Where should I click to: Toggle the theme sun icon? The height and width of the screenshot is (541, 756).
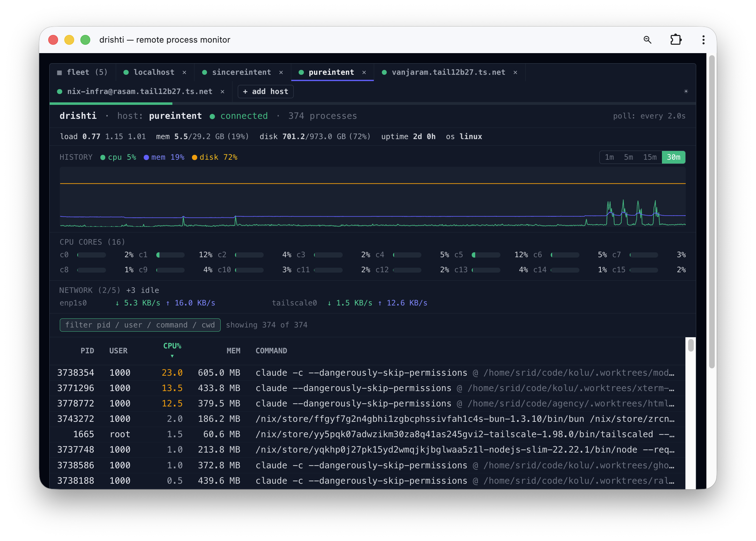point(686,91)
